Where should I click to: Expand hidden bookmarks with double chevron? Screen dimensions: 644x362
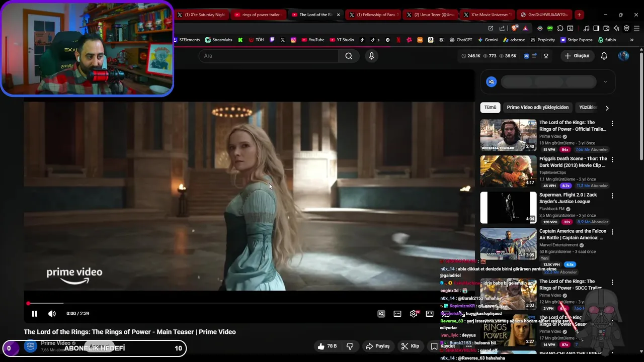[631, 40]
